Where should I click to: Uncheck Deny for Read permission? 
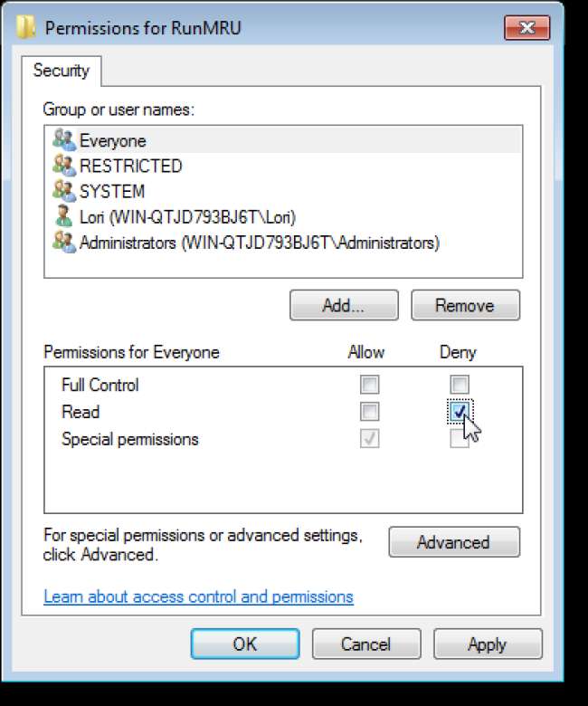click(x=460, y=412)
